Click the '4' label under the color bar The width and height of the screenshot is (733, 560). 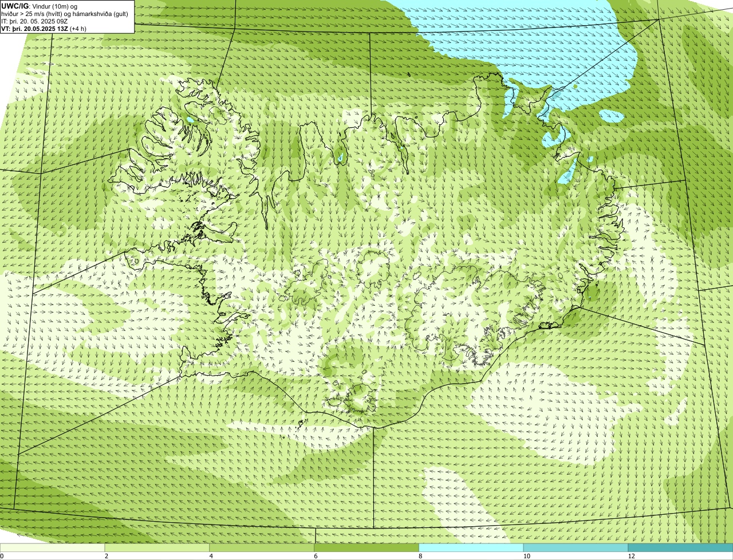pyautogui.click(x=211, y=556)
